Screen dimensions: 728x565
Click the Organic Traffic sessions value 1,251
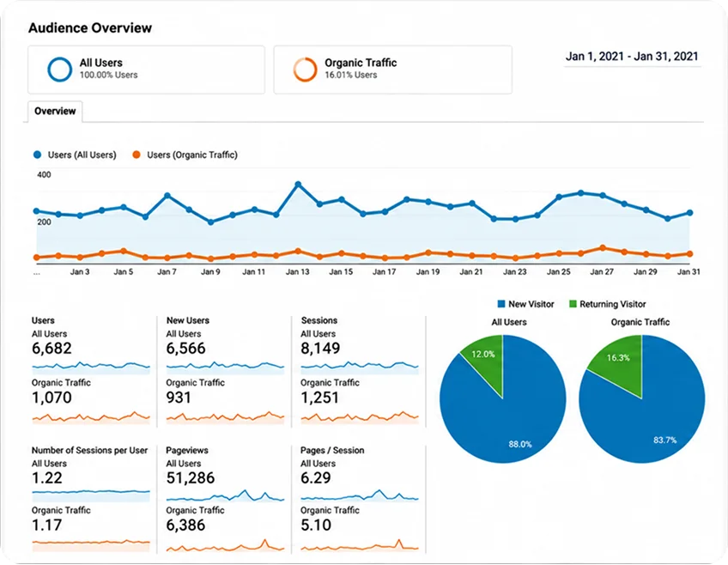319,398
